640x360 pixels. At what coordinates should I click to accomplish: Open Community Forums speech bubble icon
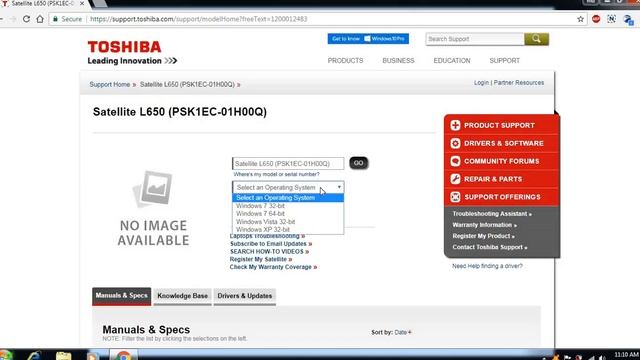(x=455, y=161)
